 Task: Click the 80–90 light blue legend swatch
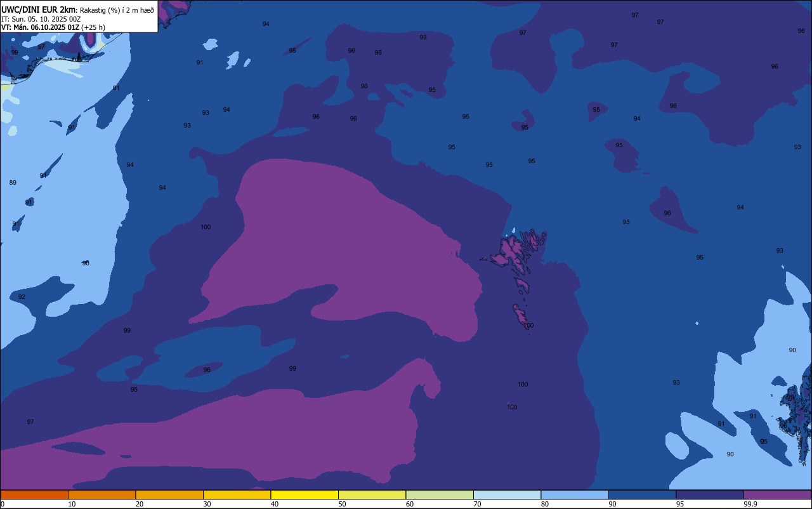click(x=575, y=494)
